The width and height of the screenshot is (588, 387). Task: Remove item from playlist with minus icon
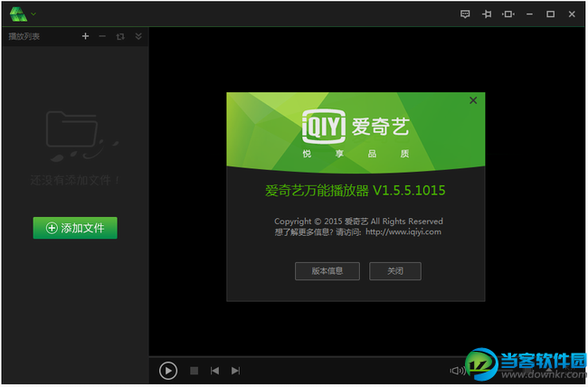click(102, 36)
